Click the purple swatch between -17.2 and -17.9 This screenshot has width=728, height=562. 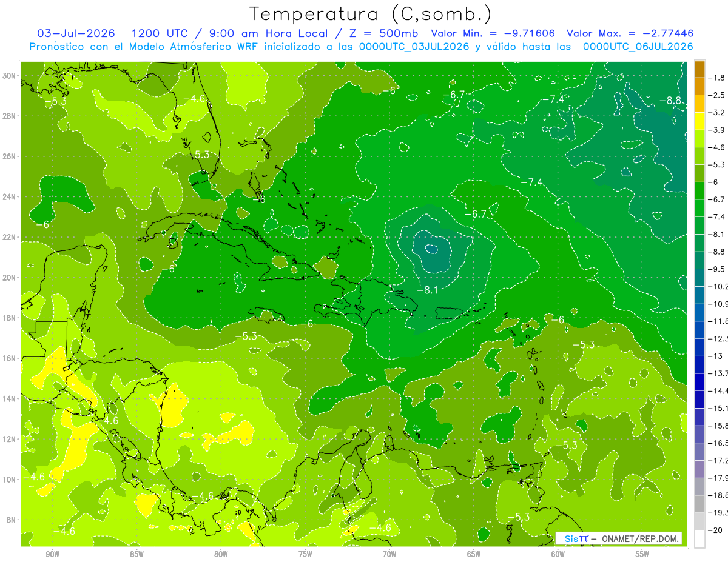tap(699, 469)
